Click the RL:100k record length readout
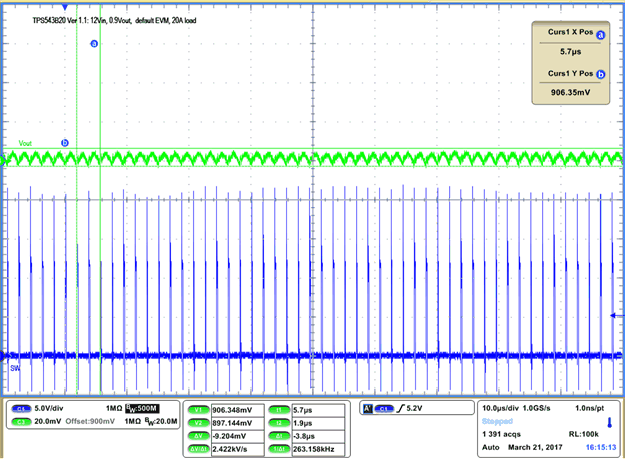 click(x=584, y=434)
